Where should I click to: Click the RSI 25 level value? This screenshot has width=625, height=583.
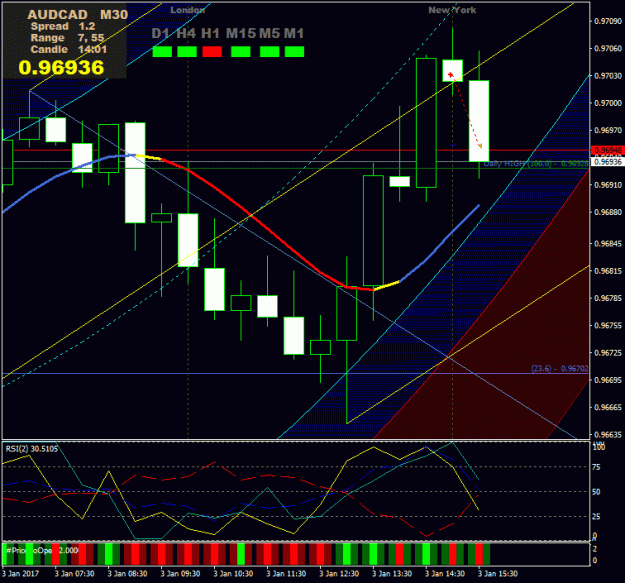pyautogui.click(x=596, y=516)
